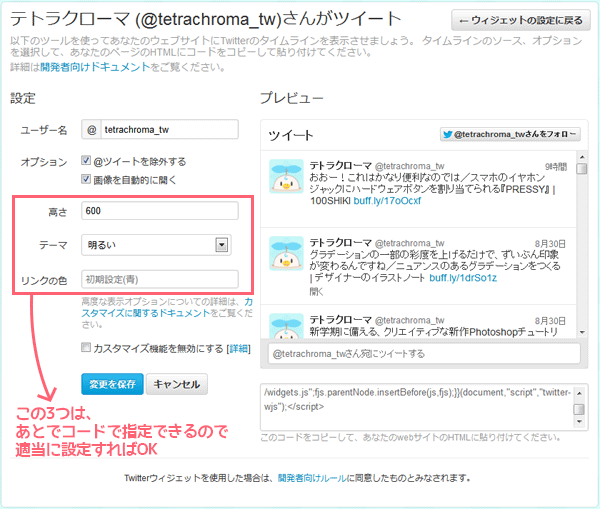Click the 9時間 timestamp on first tweet
600x509 pixels.
(556, 167)
